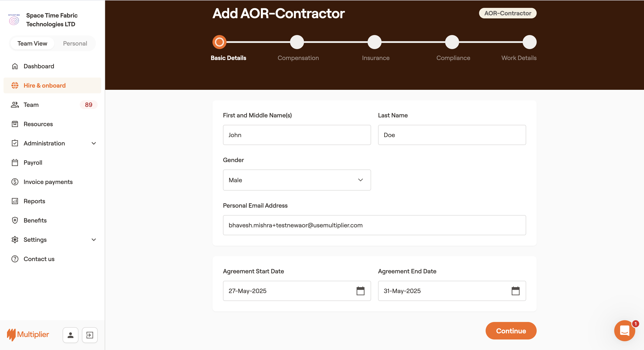The width and height of the screenshot is (644, 350).
Task: Open the Gender dropdown
Action: (297, 180)
